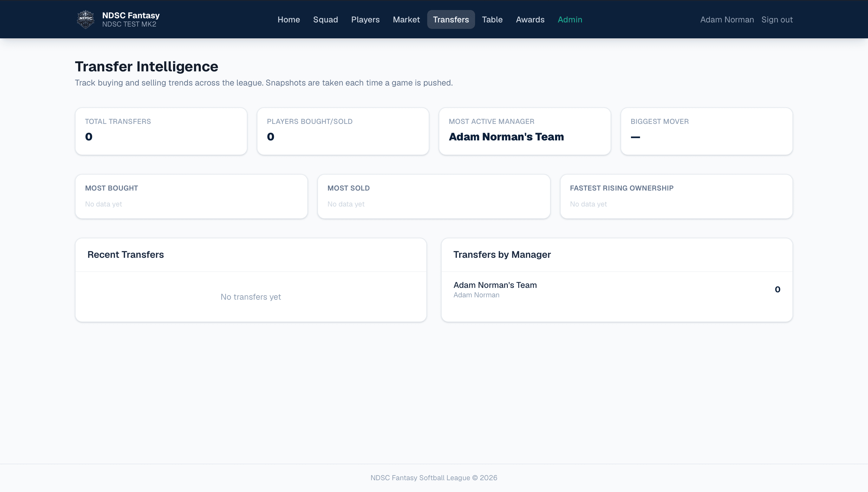Open the green Admin link
Image resolution: width=868 pixels, height=492 pixels.
[x=570, y=19]
